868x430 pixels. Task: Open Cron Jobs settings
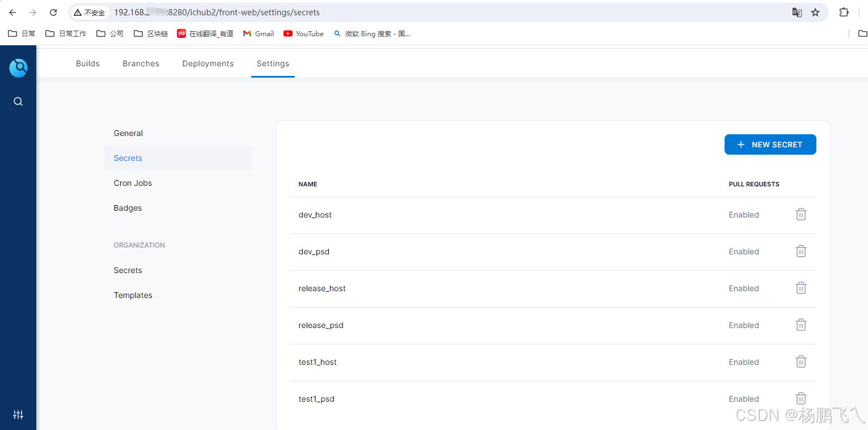178,183
